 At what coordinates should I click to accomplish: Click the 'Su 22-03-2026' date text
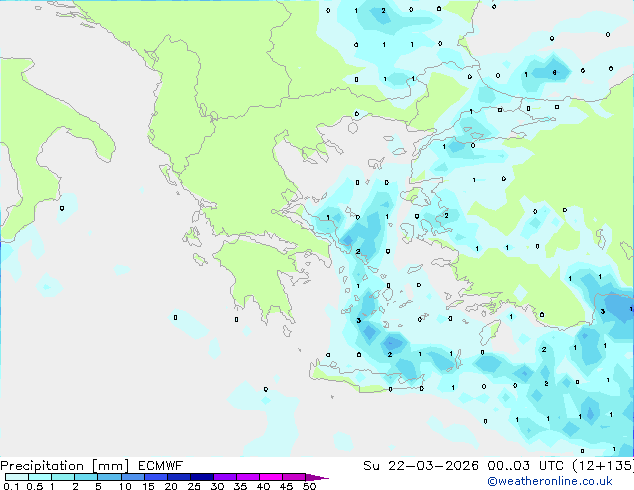(x=421, y=466)
